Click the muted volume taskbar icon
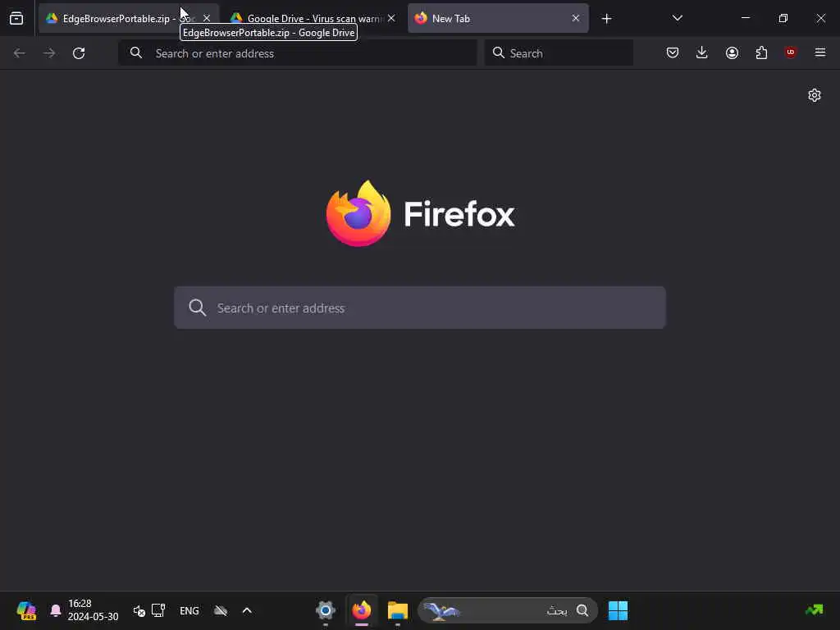 139,610
